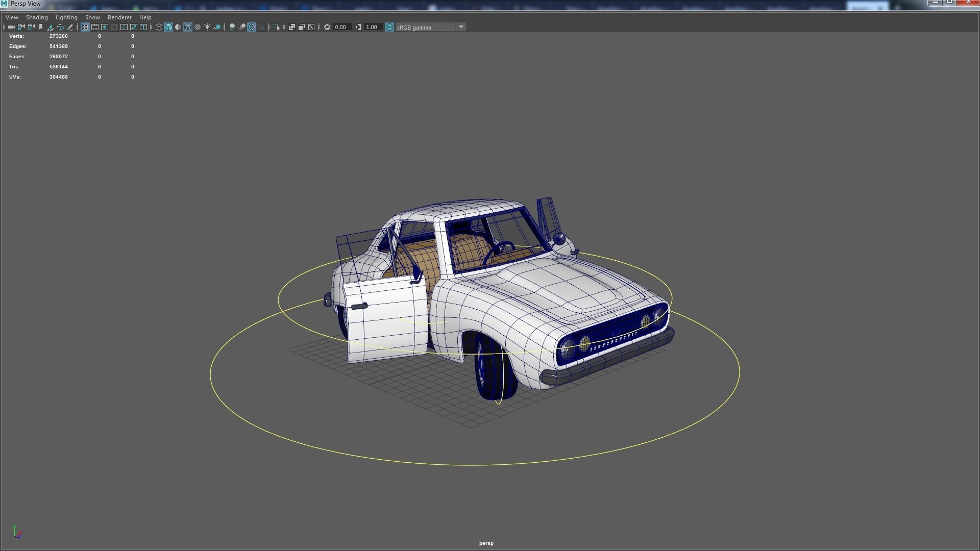
Task: Toggle Wireframe on Shaded icon
Action: click(188, 27)
